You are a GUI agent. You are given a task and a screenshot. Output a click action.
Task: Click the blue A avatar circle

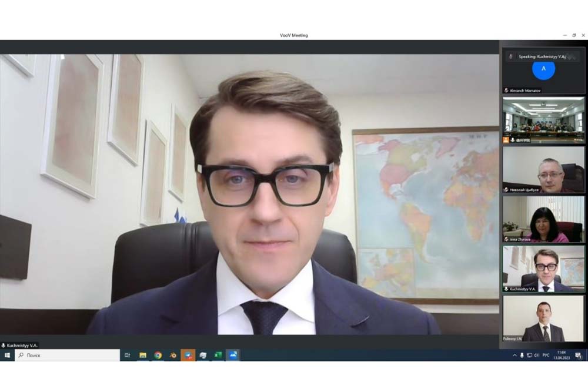click(543, 69)
